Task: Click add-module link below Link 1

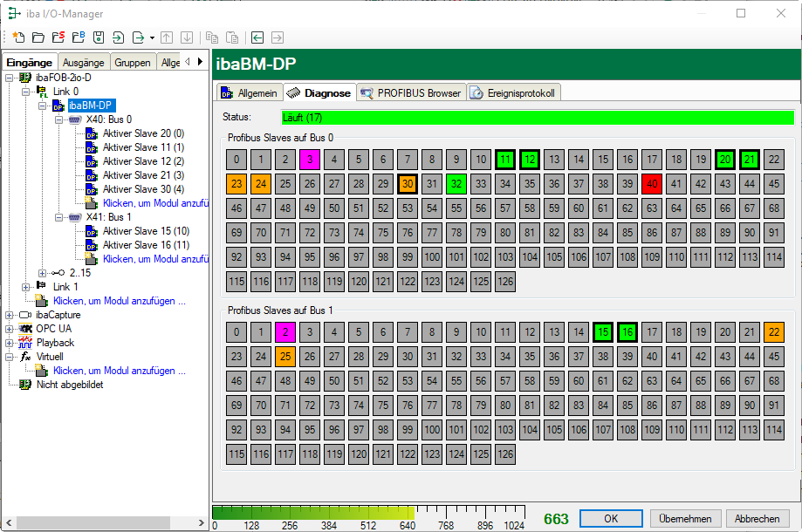Action: (120, 301)
